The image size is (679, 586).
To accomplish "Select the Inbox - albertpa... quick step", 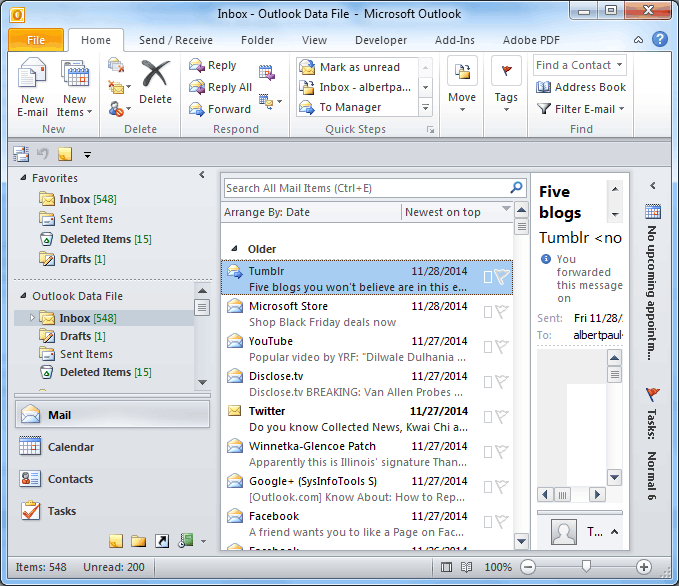I will click(355, 87).
